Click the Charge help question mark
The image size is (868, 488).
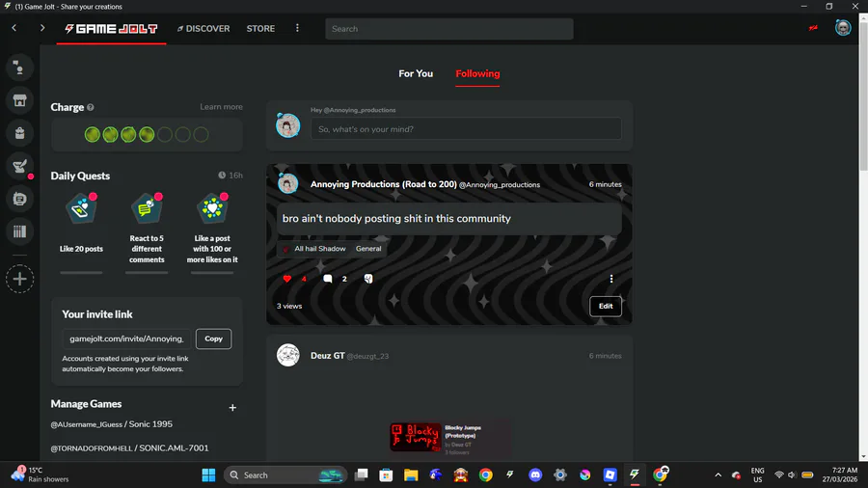click(91, 107)
